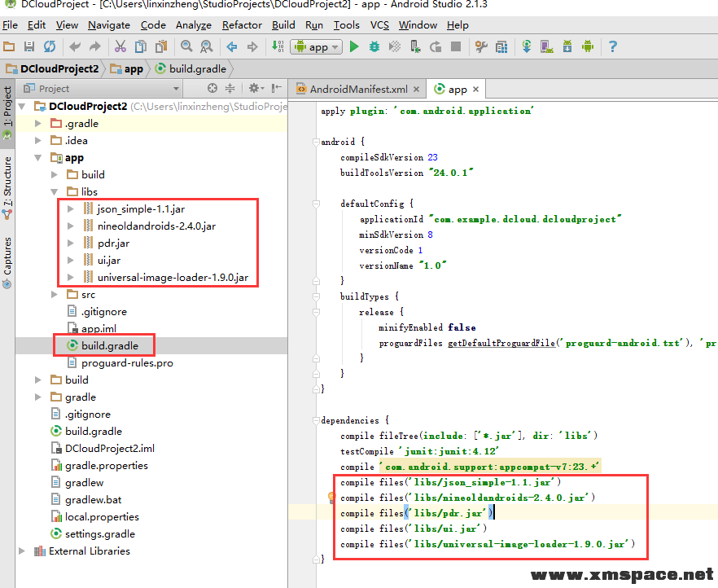
Task: Click the DCloudProject2 breadcrumb in navigation bar
Action: [59, 69]
